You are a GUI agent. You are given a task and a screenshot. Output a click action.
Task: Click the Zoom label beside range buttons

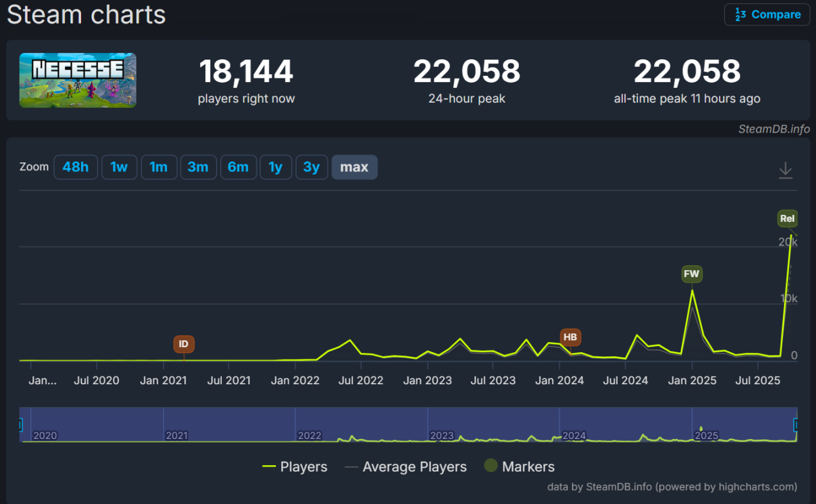coord(34,167)
